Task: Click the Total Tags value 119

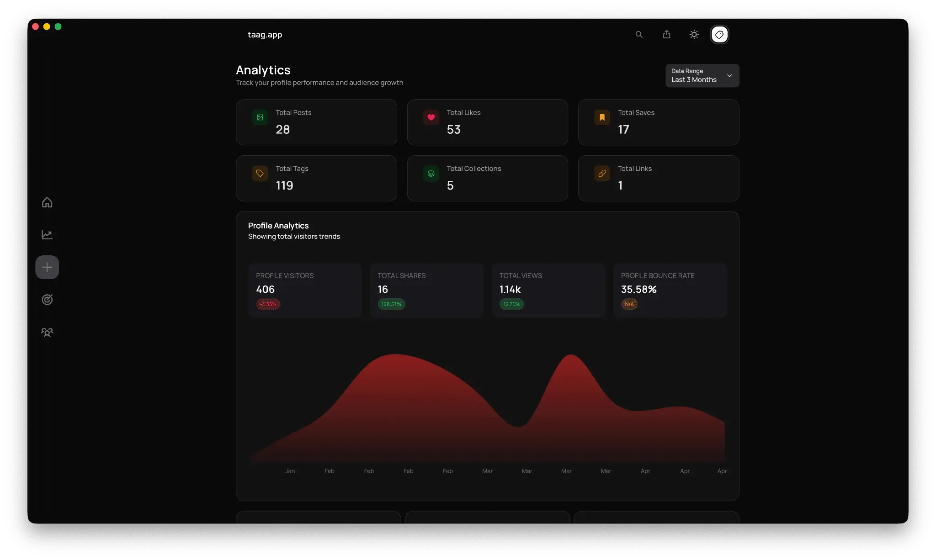Action: pyautogui.click(x=284, y=185)
